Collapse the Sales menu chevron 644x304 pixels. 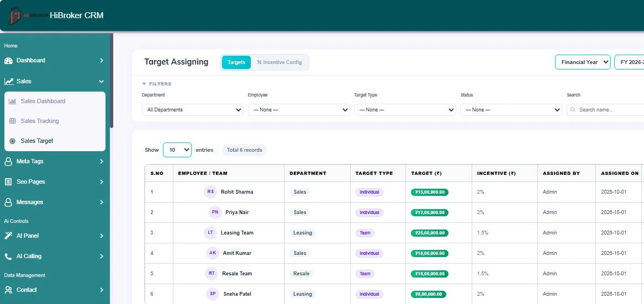pyautogui.click(x=102, y=81)
